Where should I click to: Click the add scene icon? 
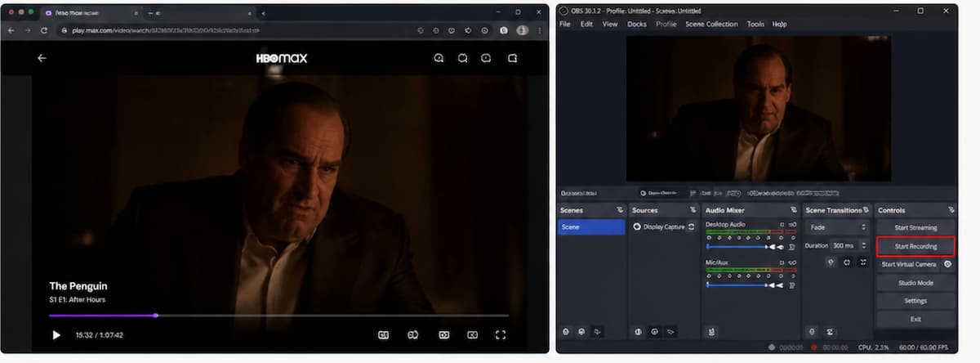[x=566, y=331]
